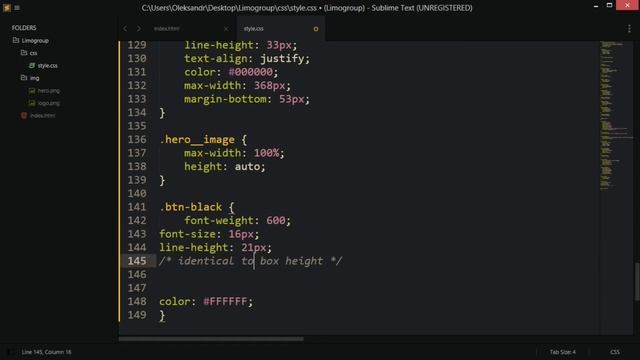Select the style.css tab
Screen dimensions: 640x360
[x=253, y=29]
